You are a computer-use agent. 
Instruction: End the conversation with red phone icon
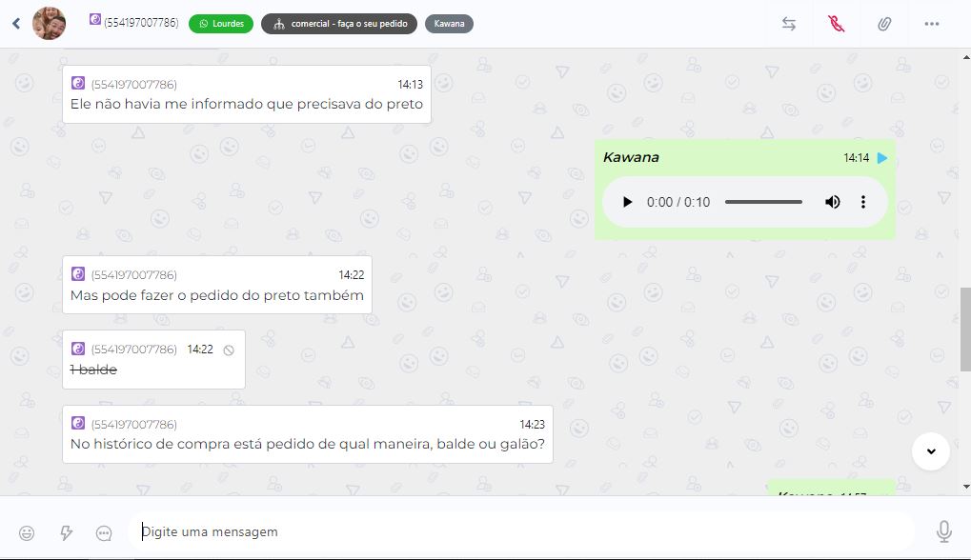(836, 24)
